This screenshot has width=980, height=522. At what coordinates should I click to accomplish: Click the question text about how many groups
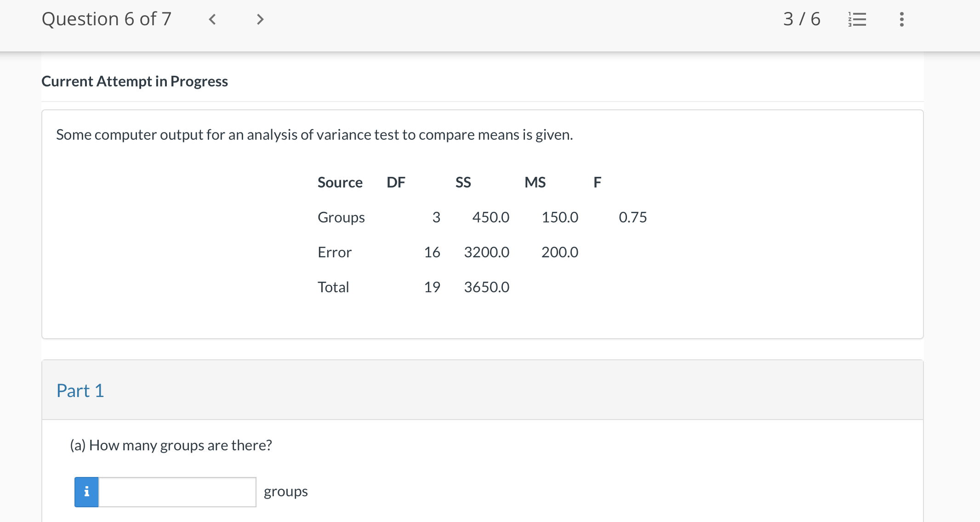pyautogui.click(x=171, y=445)
